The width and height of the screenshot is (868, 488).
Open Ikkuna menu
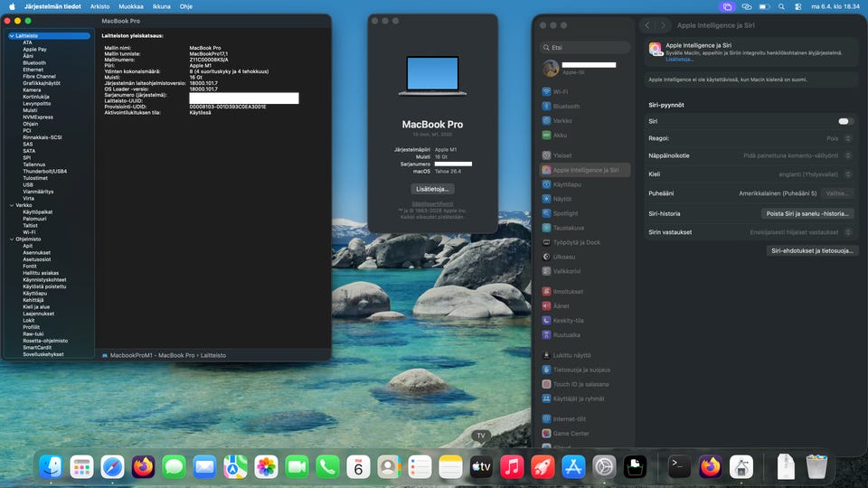click(x=162, y=6)
